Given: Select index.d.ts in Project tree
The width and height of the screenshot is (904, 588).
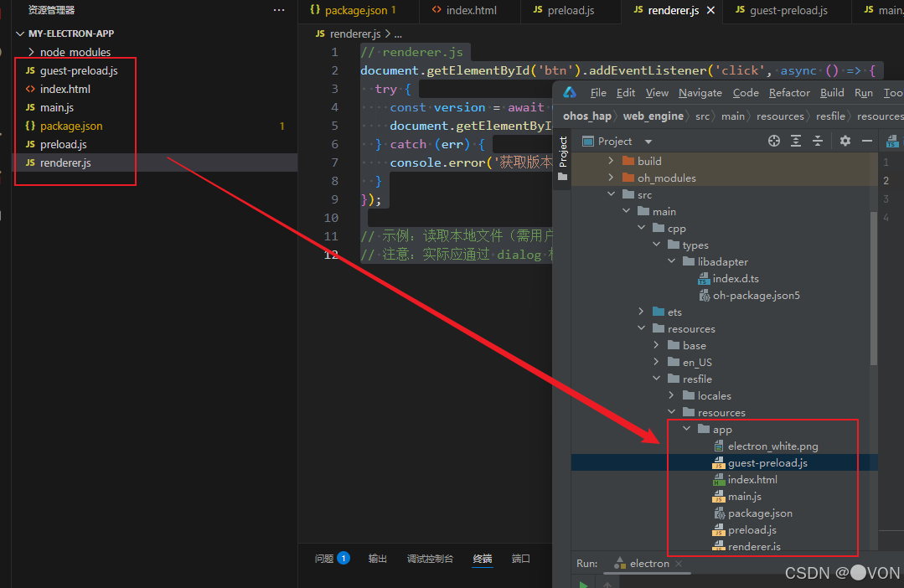Looking at the screenshot, I should (x=735, y=278).
